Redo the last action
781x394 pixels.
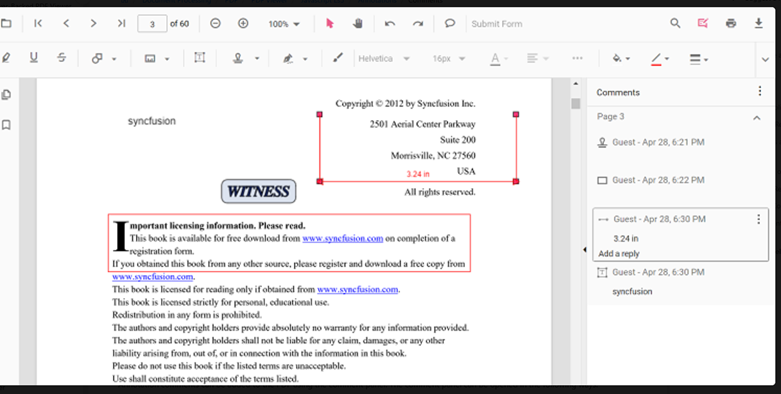point(418,23)
